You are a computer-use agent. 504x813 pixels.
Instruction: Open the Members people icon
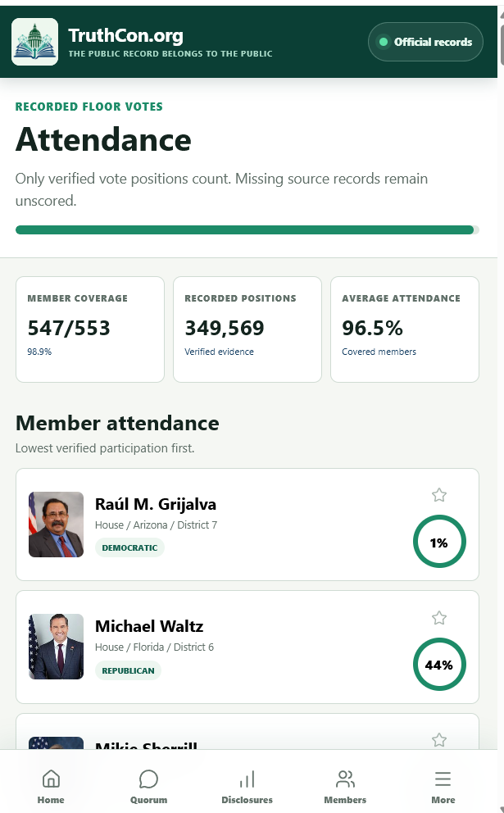click(345, 779)
